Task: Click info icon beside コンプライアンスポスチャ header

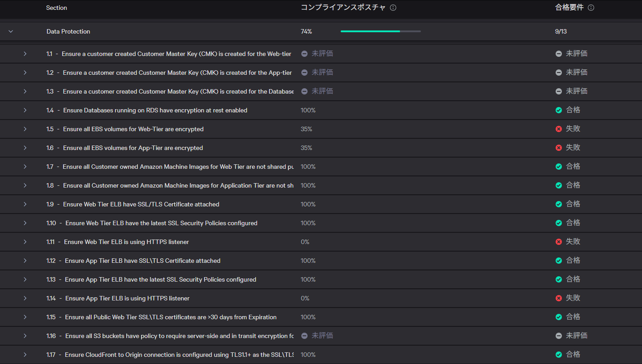Action: tap(393, 8)
